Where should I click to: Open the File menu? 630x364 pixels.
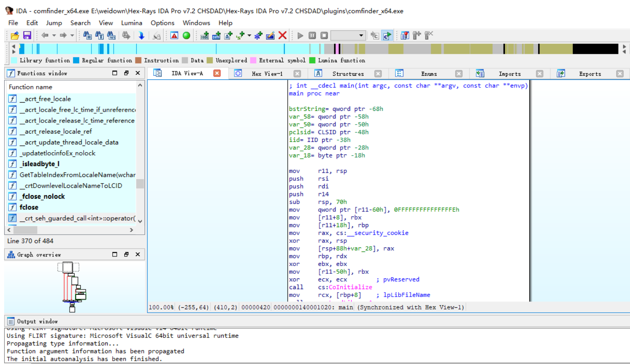point(13,23)
